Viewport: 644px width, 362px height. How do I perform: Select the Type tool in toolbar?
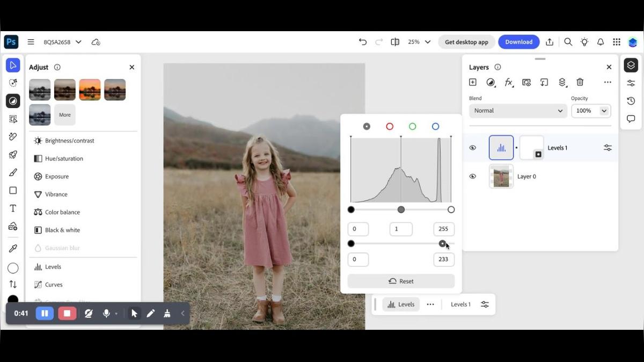pos(13,208)
